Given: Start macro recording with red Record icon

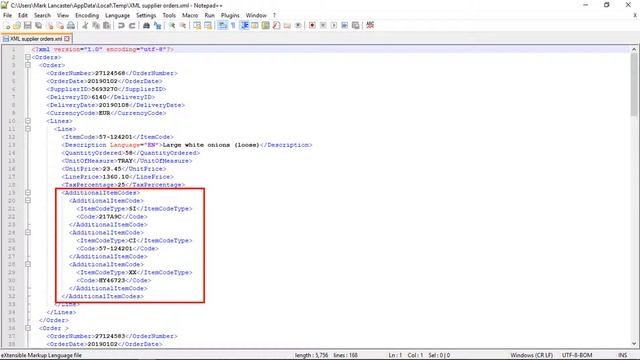Looking at the screenshot, I should [x=312, y=25].
